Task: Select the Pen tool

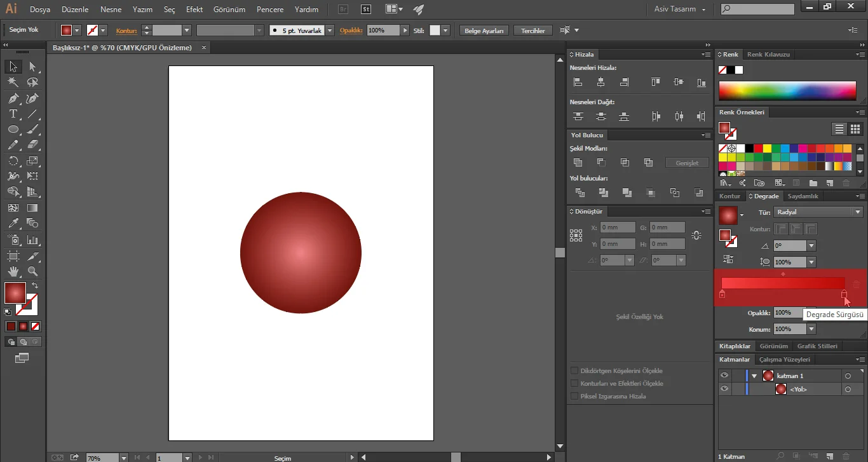Action: pos(13,99)
